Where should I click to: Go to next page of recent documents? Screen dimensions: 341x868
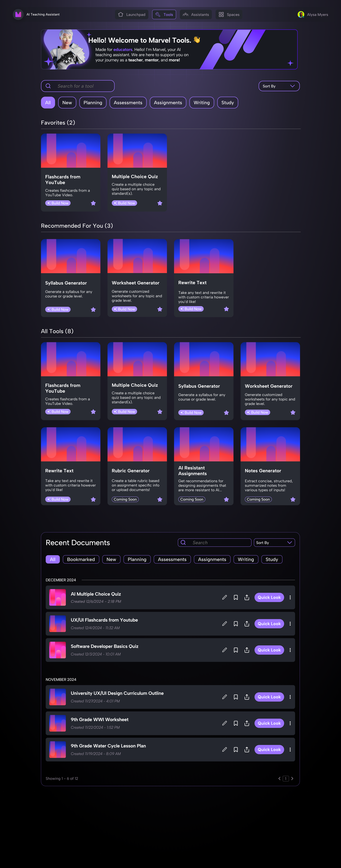pyautogui.click(x=292, y=778)
